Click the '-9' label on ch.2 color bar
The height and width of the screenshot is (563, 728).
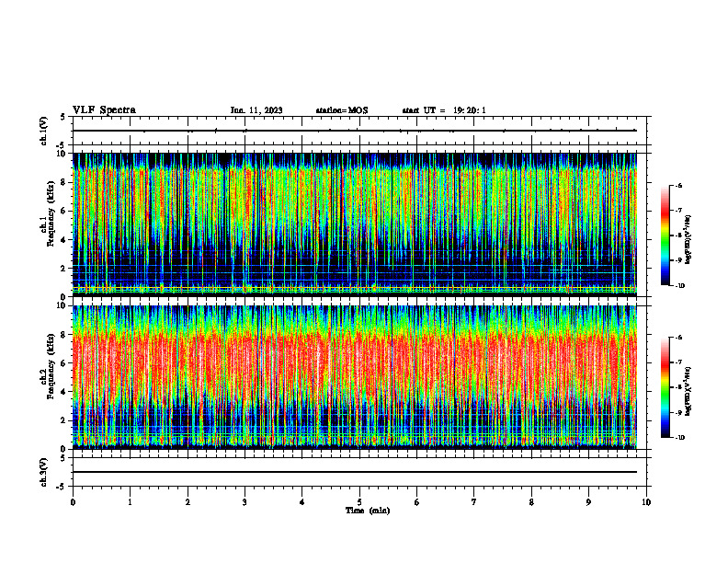(678, 412)
